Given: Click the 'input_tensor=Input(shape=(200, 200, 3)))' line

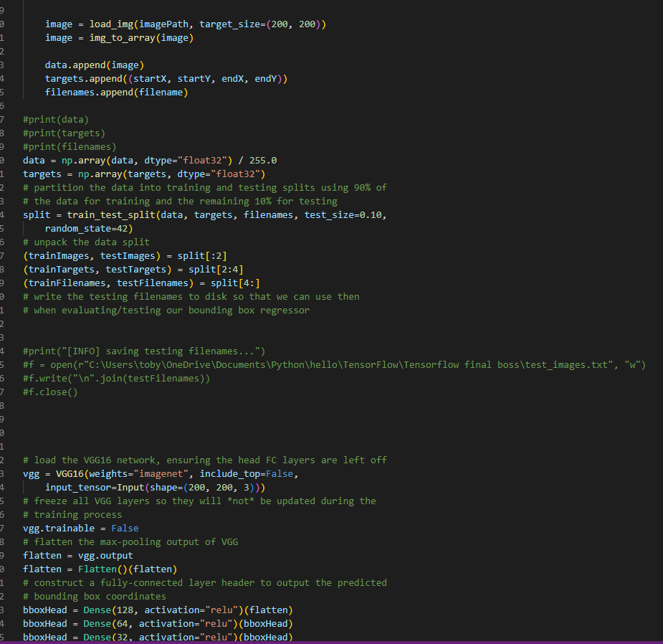Looking at the screenshot, I should [156, 488].
